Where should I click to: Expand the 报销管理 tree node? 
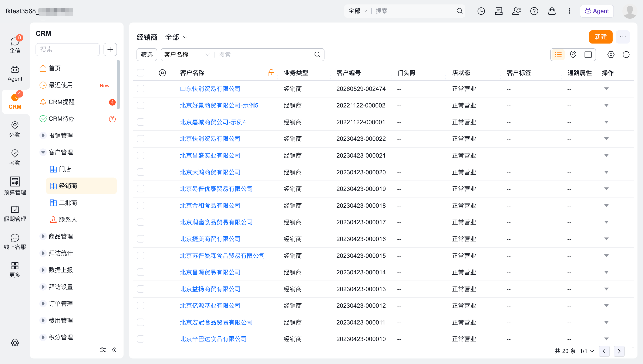coord(43,135)
